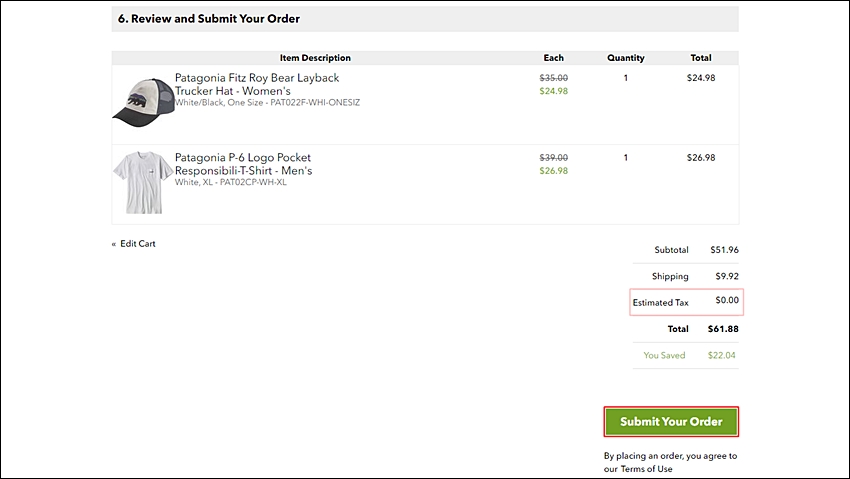Click the Item Description column header
The height and width of the screenshot is (479, 850).
point(315,58)
